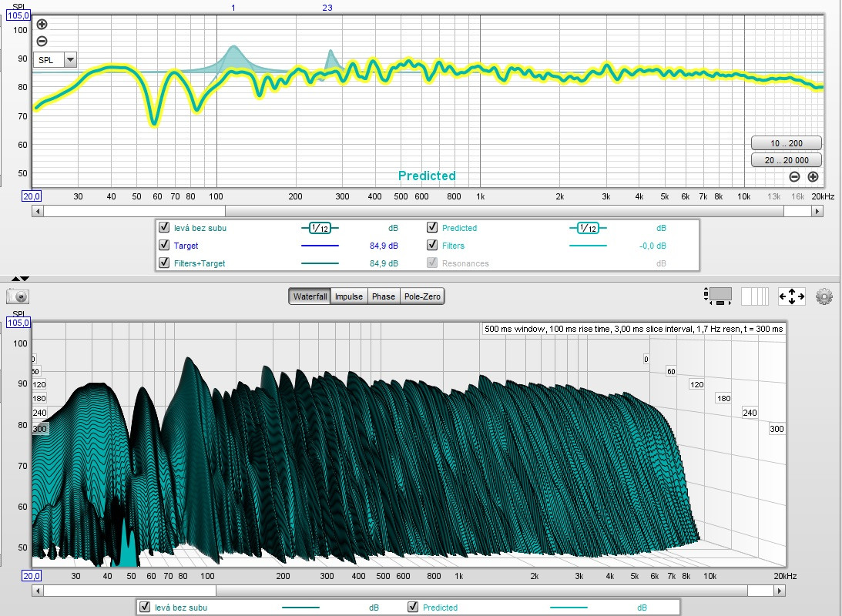The image size is (842, 616).
Task: Hide the Filters trace via its checkbox
Action: [x=432, y=246]
